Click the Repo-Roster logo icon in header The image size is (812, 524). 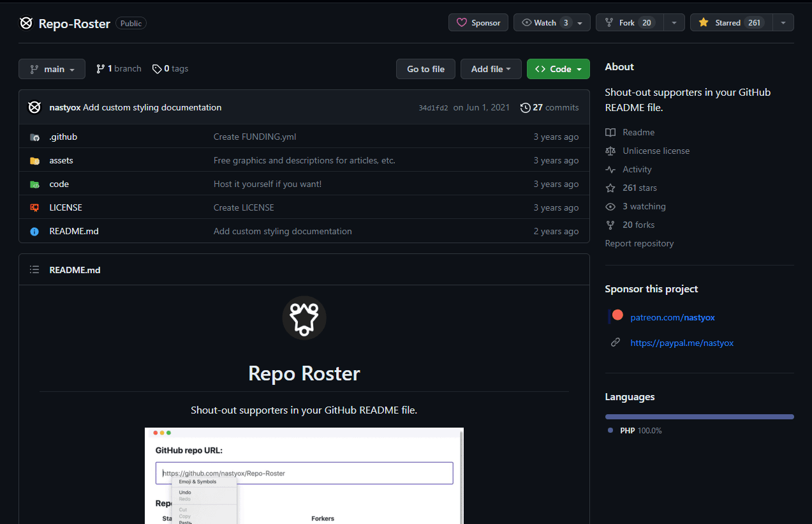tap(26, 23)
